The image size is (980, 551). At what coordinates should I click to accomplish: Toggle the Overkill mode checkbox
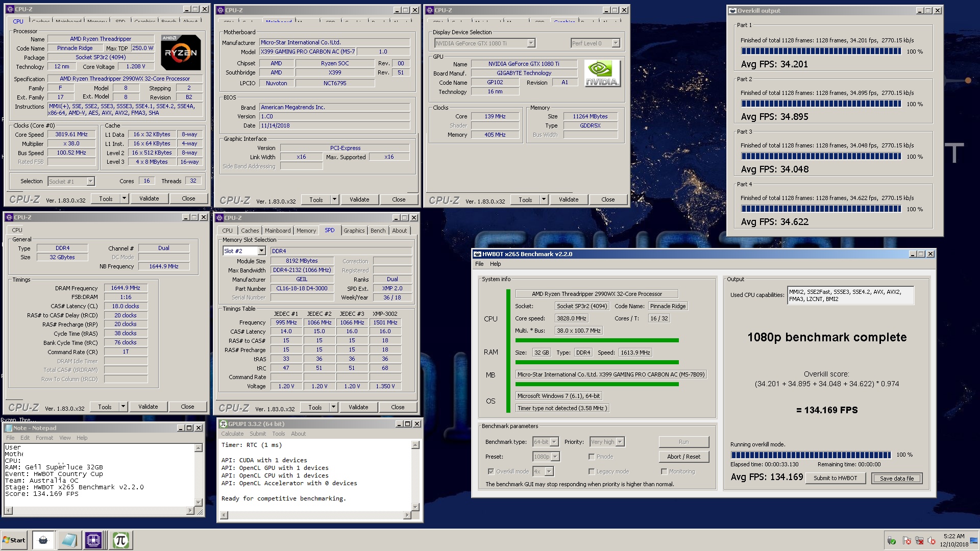click(491, 472)
